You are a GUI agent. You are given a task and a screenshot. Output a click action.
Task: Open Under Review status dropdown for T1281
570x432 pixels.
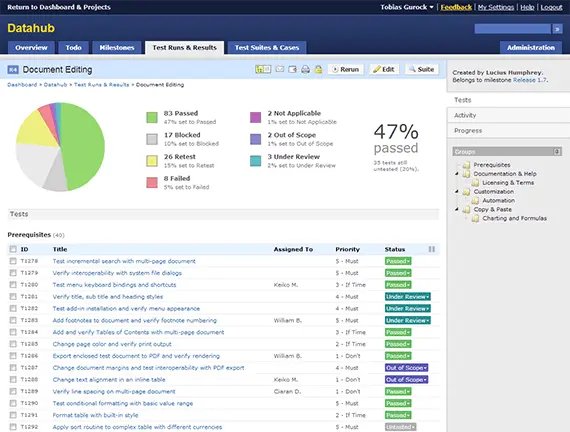(x=408, y=297)
